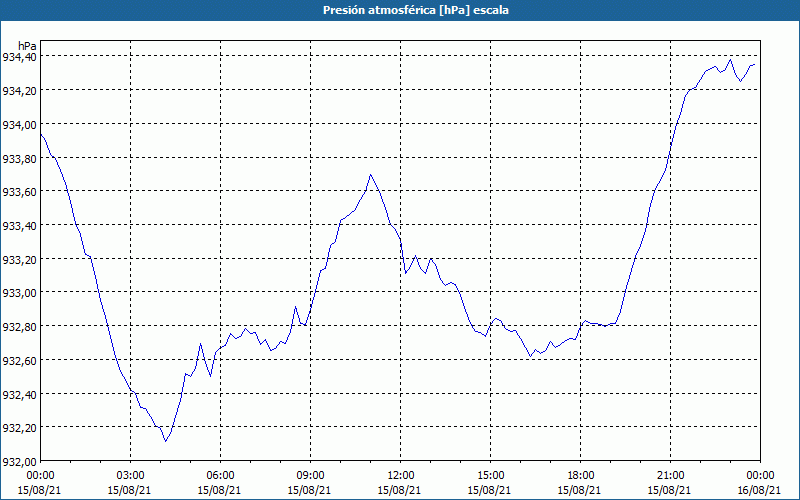Click the 03:00 time axis label

tap(130, 476)
